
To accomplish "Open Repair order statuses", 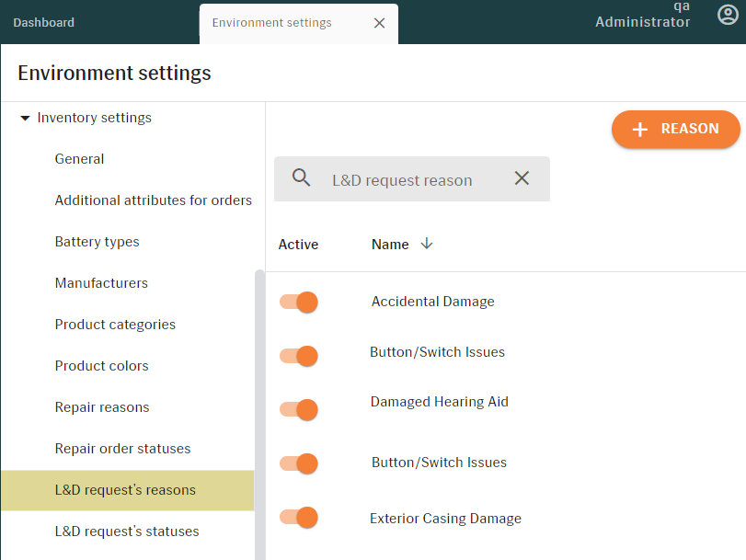I will click(122, 449).
